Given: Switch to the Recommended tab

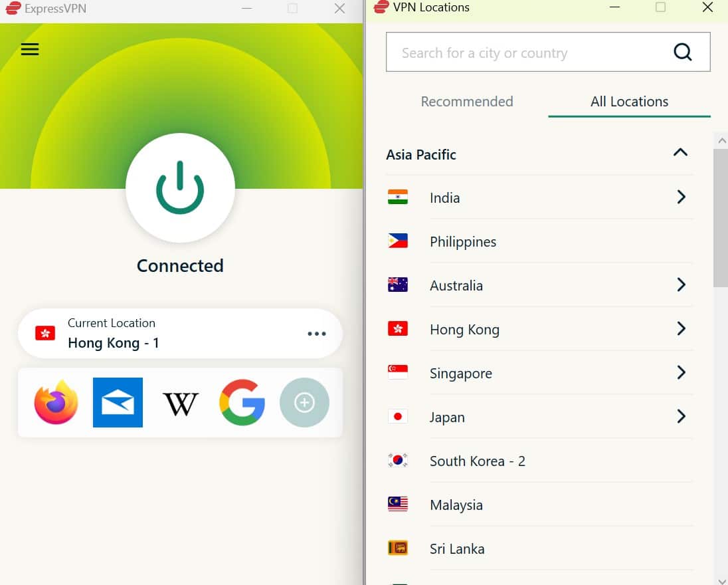Looking at the screenshot, I should pos(466,101).
